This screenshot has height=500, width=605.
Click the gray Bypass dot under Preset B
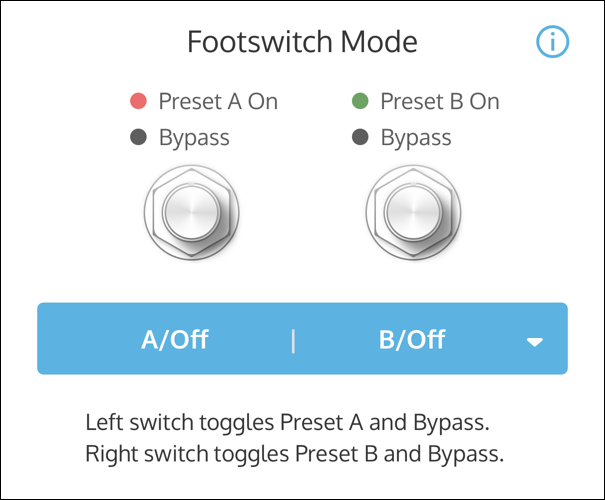pyautogui.click(x=361, y=137)
